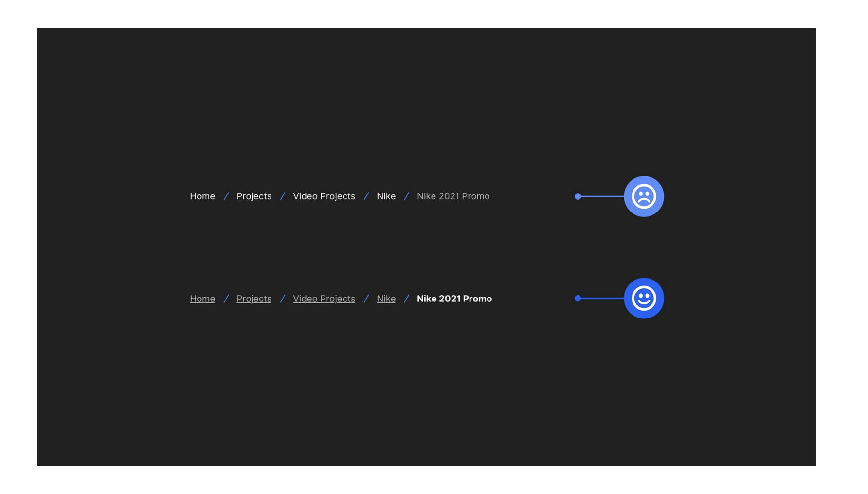Click the smiley face icon
Screen dimensions: 868x494
[643, 298]
